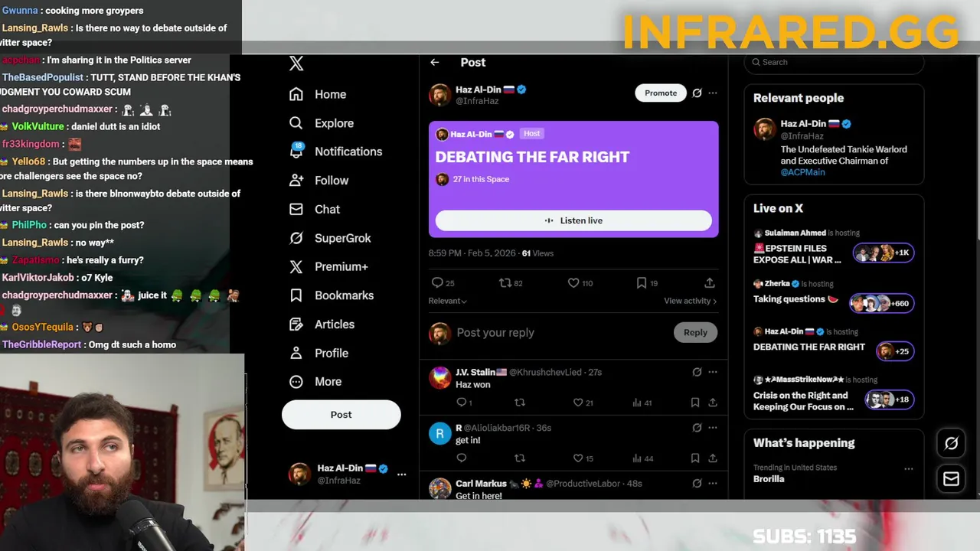Reply to the Haz won comment
The height and width of the screenshot is (551, 980).
click(464, 403)
